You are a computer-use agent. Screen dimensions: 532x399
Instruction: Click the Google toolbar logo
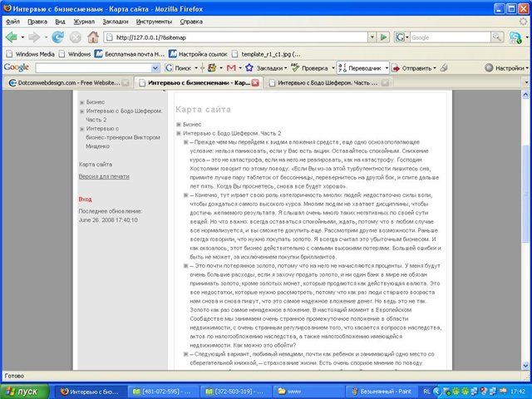(x=17, y=67)
